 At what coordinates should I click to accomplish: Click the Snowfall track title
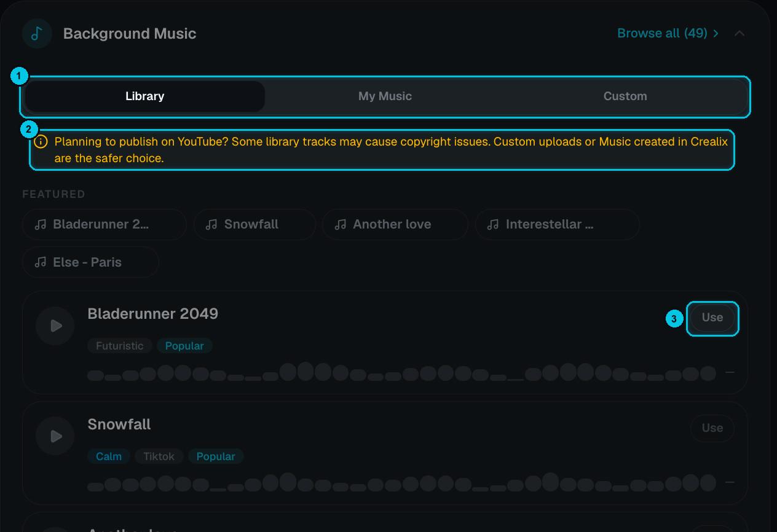119,424
